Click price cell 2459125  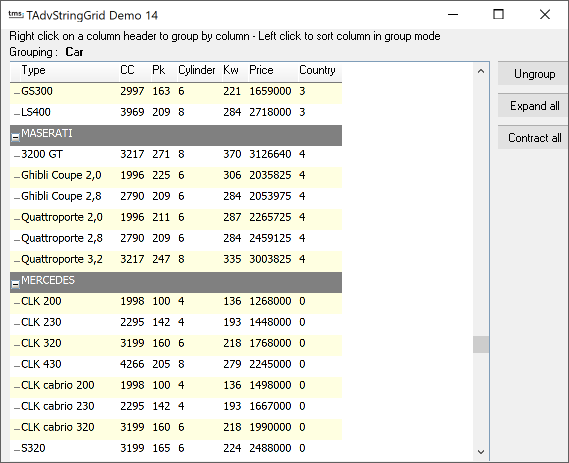(x=270, y=239)
